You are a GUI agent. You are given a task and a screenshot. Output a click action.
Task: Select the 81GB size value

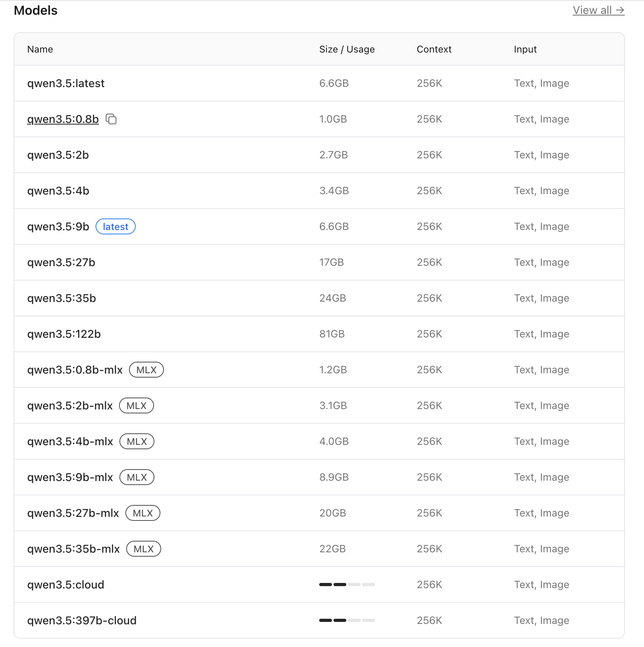coord(332,334)
